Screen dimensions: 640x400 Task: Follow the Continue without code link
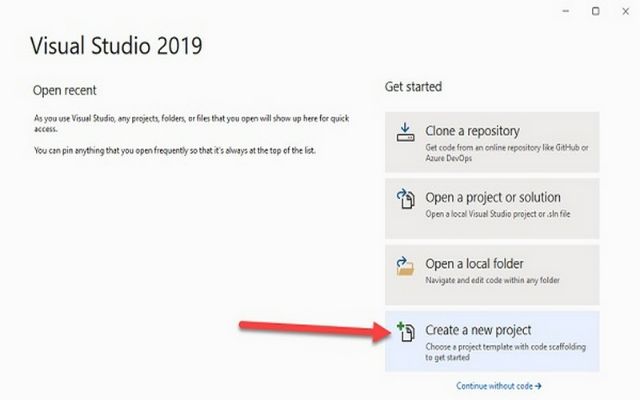point(499,386)
